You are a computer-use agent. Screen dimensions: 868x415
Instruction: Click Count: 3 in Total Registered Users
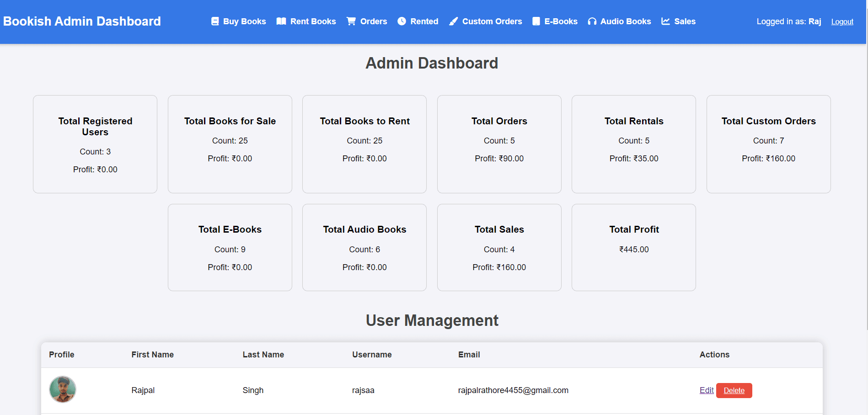click(95, 152)
